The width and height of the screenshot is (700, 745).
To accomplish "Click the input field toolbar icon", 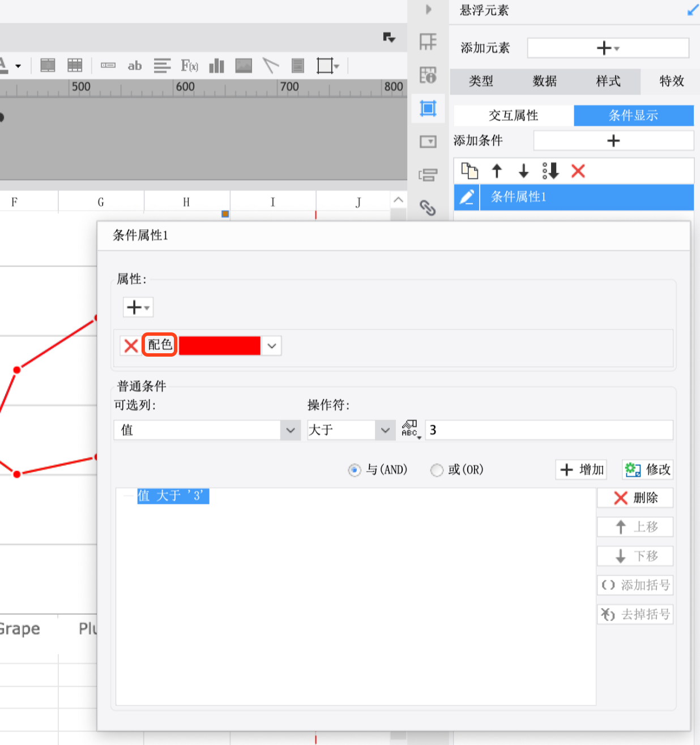I will click(108, 66).
